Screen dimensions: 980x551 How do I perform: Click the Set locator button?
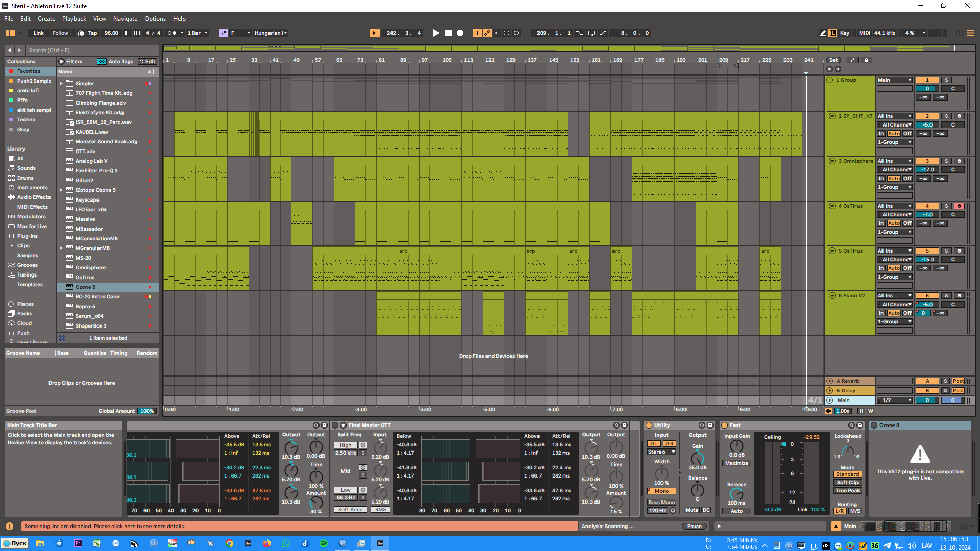point(833,60)
